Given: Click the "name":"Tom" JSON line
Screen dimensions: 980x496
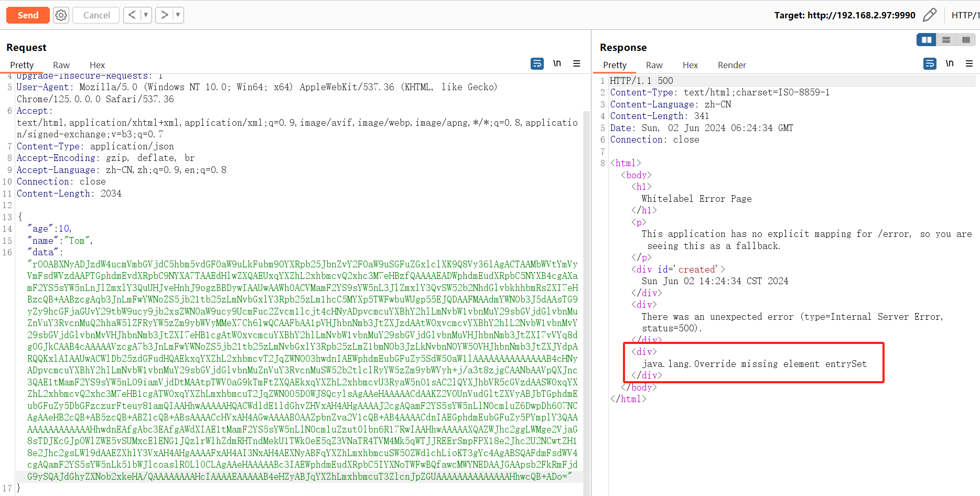Looking at the screenshot, I should pyautogui.click(x=60, y=241).
